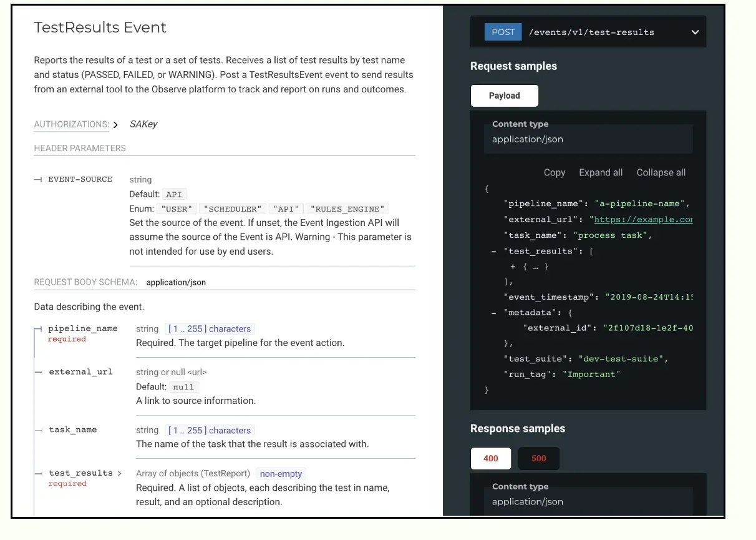This screenshot has width=756, height=540.
Task: Open the /events/v1/test-results endpoint dropdown arrow
Action: point(695,32)
